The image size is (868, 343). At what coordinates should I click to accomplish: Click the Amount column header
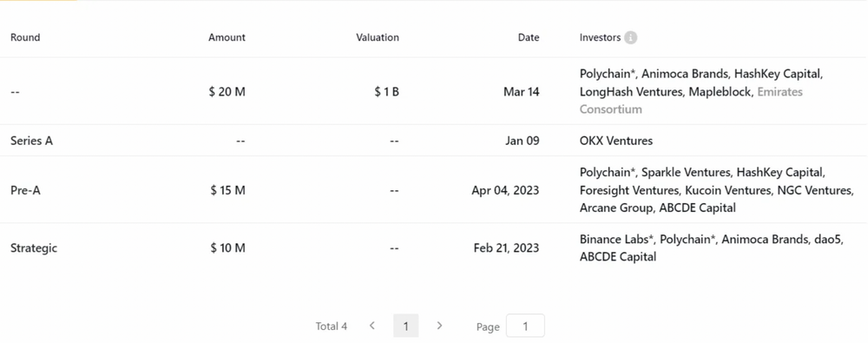[227, 37]
